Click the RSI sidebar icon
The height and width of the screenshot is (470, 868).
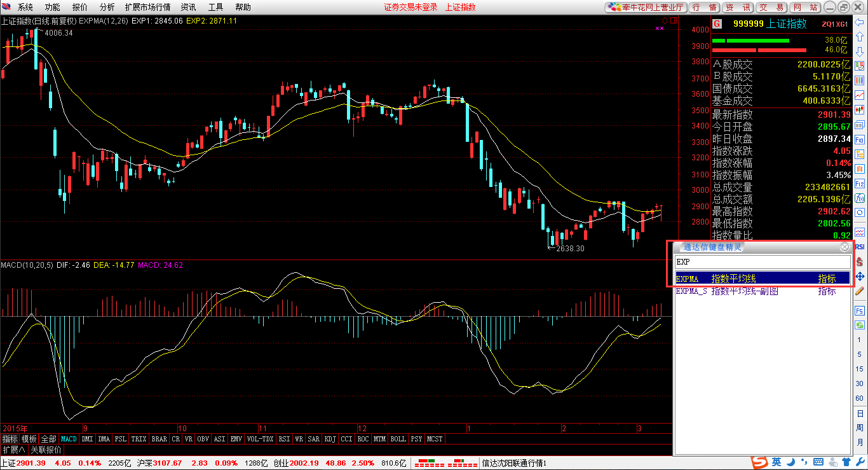860,246
